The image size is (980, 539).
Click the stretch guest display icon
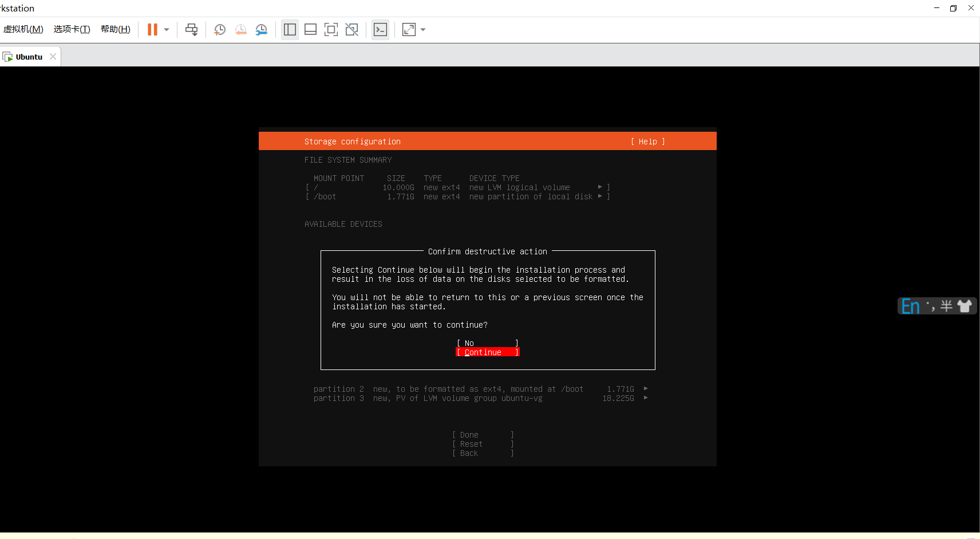[x=409, y=30]
